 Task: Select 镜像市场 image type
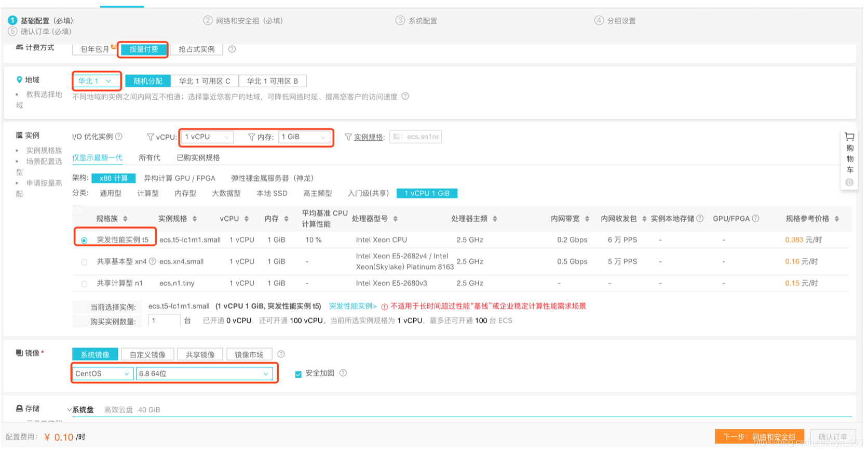pos(249,354)
